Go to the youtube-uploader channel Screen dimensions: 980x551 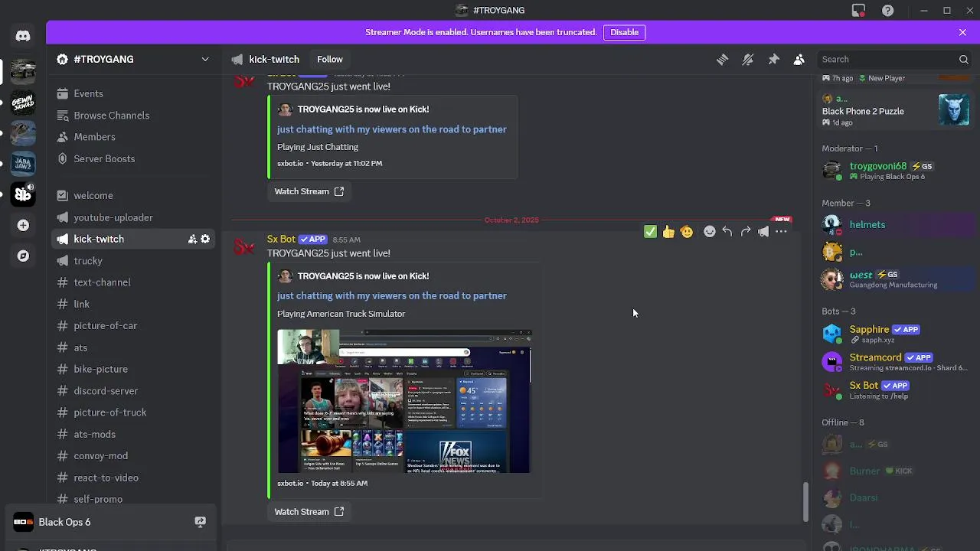pos(133,217)
